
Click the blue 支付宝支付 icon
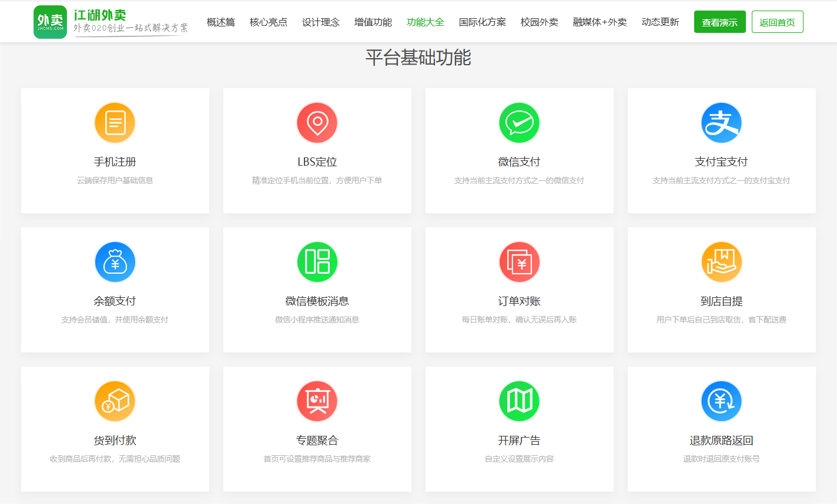[x=721, y=123]
